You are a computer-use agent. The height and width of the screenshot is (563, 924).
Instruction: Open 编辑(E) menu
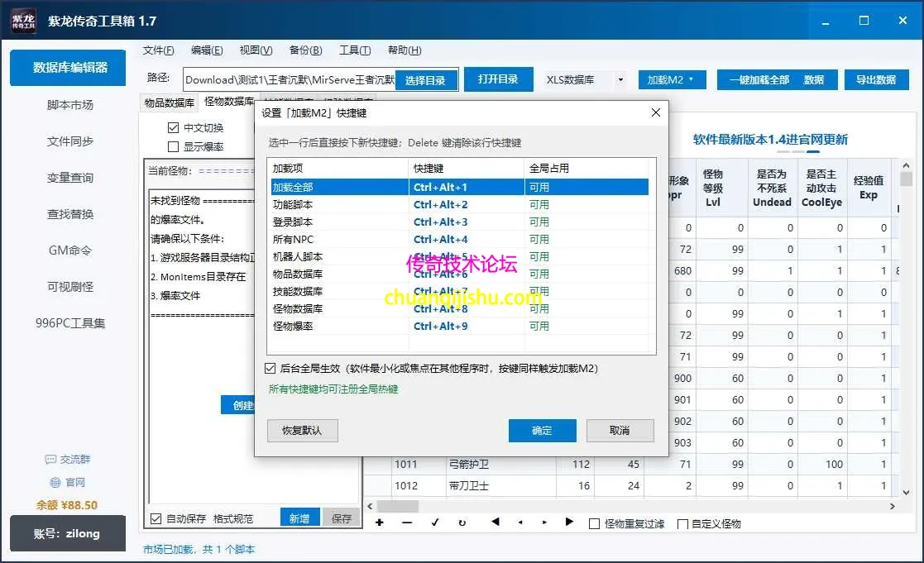point(207,50)
